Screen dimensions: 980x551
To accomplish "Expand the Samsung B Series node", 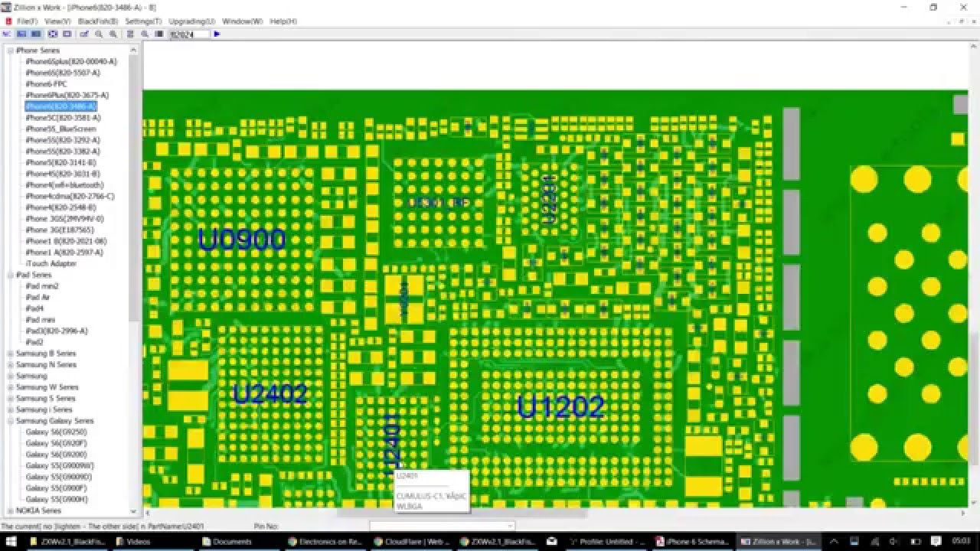I will point(10,354).
